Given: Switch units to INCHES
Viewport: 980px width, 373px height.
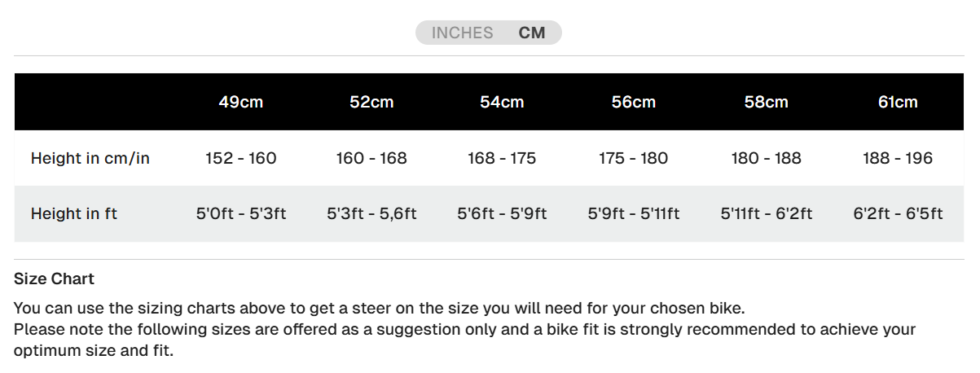Looking at the screenshot, I should 462,33.
